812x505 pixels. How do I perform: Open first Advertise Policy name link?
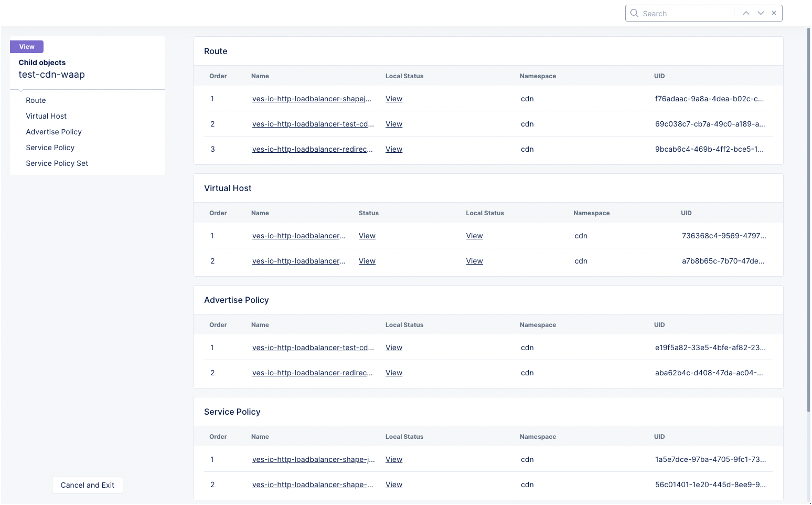[313, 348]
